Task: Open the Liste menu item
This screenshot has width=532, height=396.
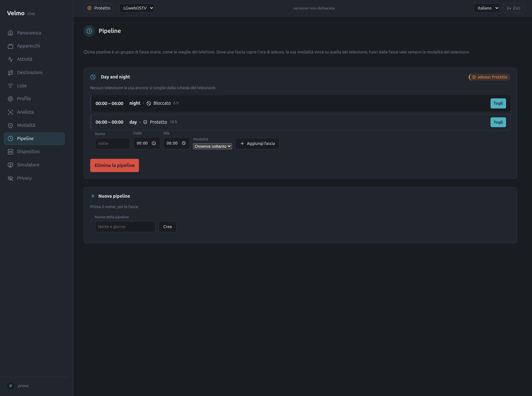Action: pyautogui.click(x=34, y=86)
